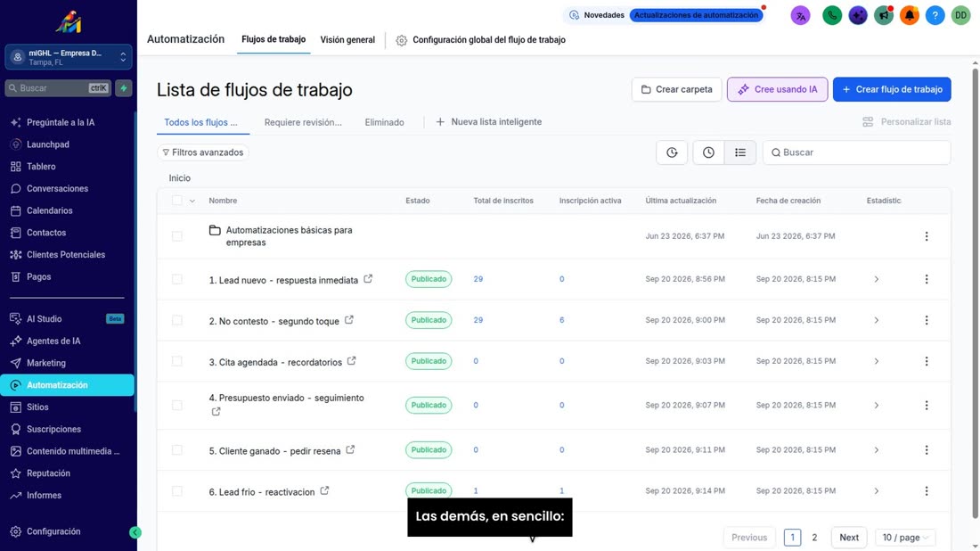
Task: Open external link for Cliente ganado workflow
Action: click(x=350, y=449)
